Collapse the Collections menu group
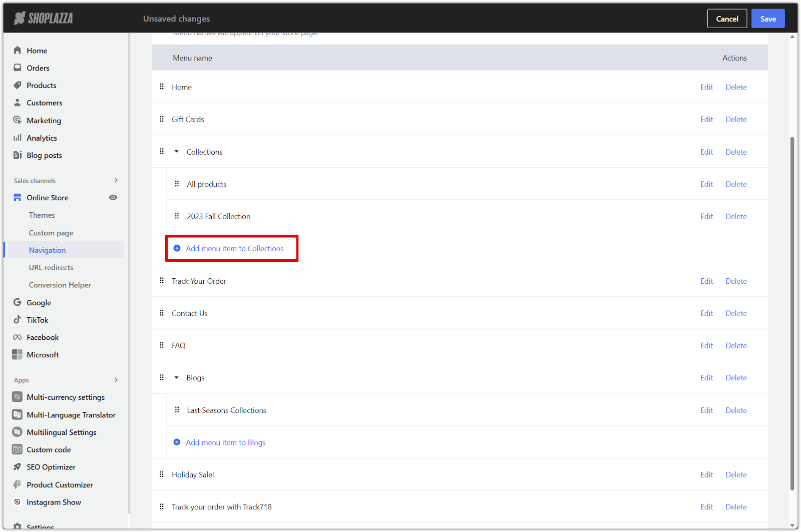 [x=177, y=152]
